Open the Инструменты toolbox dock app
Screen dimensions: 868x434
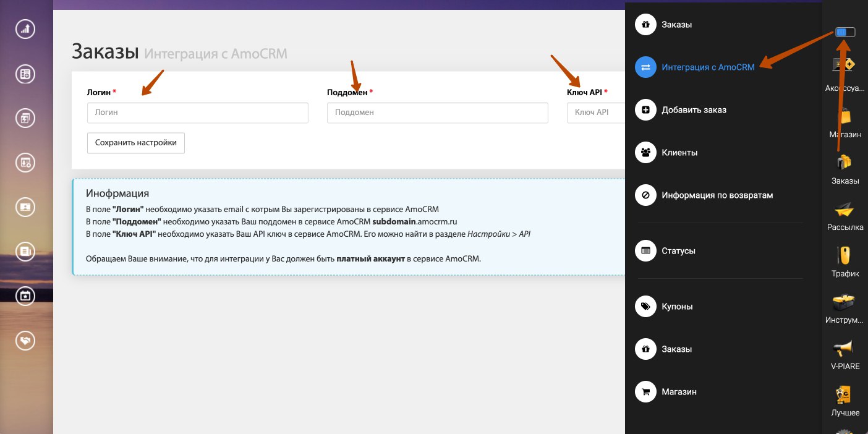(x=845, y=308)
